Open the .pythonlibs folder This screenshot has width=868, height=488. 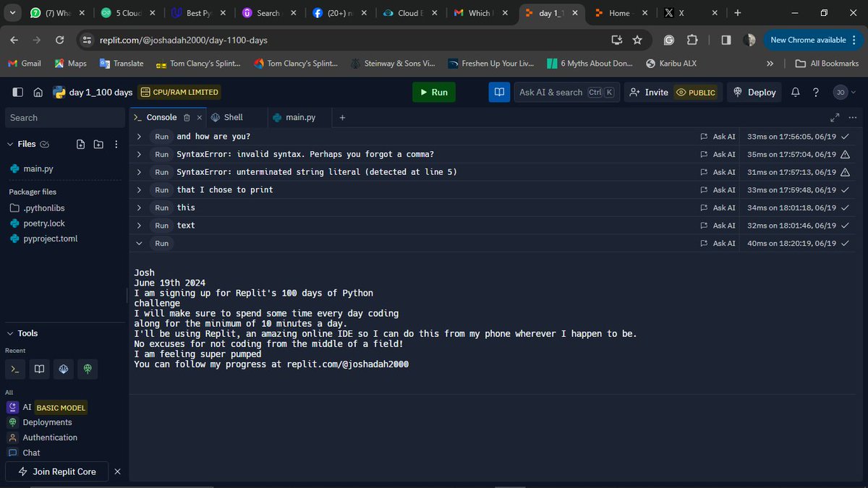point(43,208)
